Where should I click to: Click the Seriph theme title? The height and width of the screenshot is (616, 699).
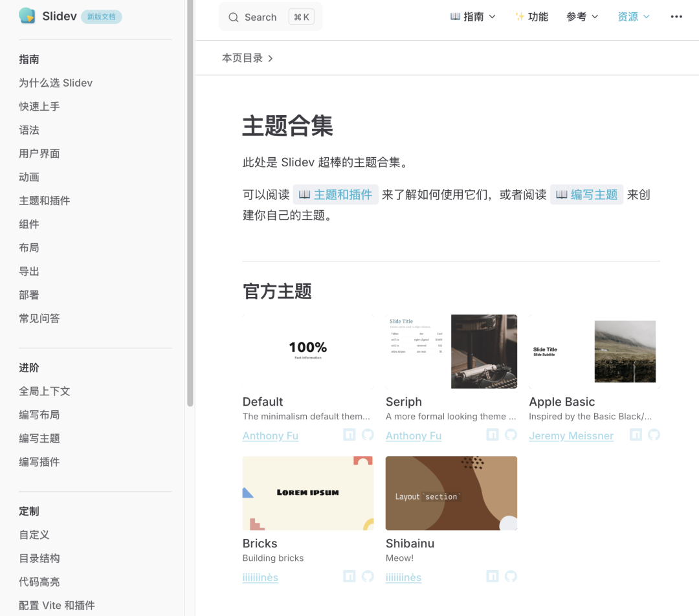(403, 402)
